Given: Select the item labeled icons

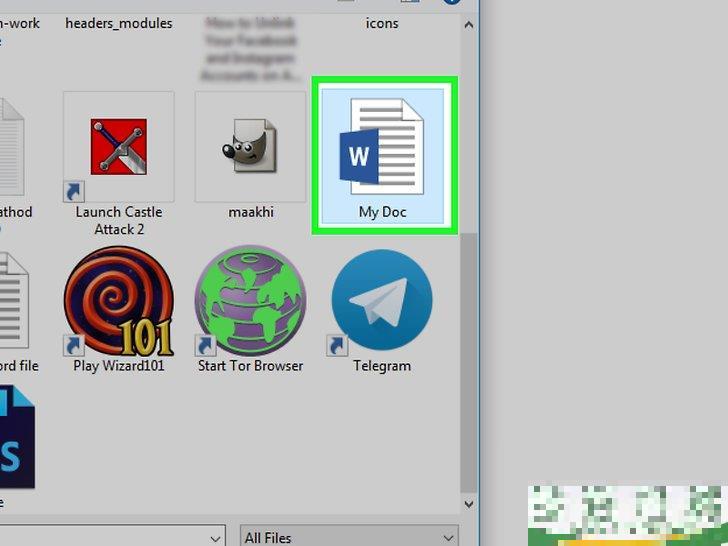Looking at the screenshot, I should pos(383,23).
